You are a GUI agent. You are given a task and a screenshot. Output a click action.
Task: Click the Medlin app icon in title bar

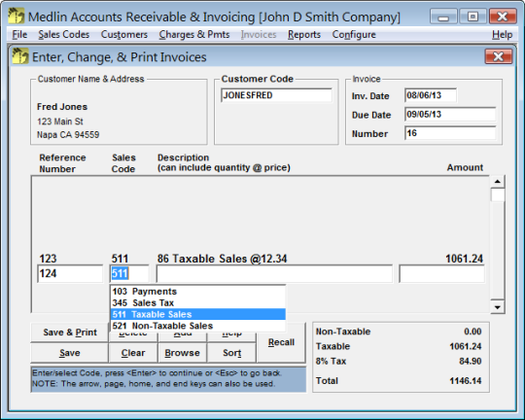coord(17,16)
